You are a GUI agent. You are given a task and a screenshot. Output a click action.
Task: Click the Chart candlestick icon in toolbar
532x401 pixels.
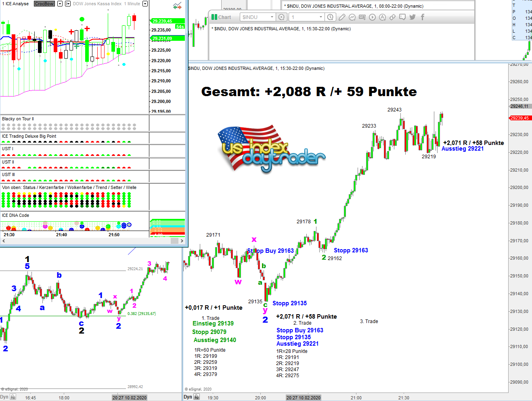pyautogui.click(x=214, y=17)
